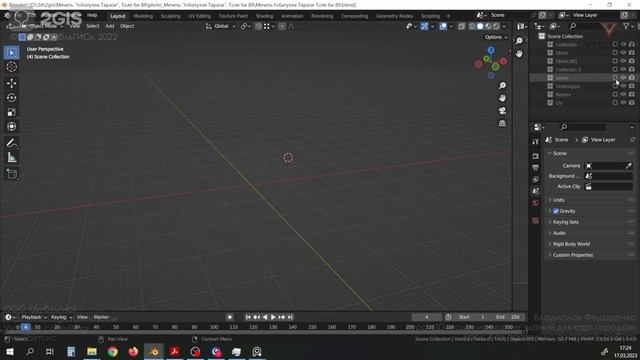Image resolution: width=640 pixels, height=360 pixels.
Task: Switch to the Geometry Nodes workspace tab
Action: (x=394, y=16)
